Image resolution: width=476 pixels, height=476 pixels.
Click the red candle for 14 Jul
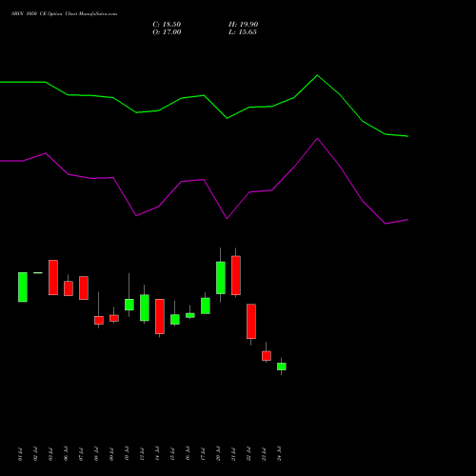160,316
